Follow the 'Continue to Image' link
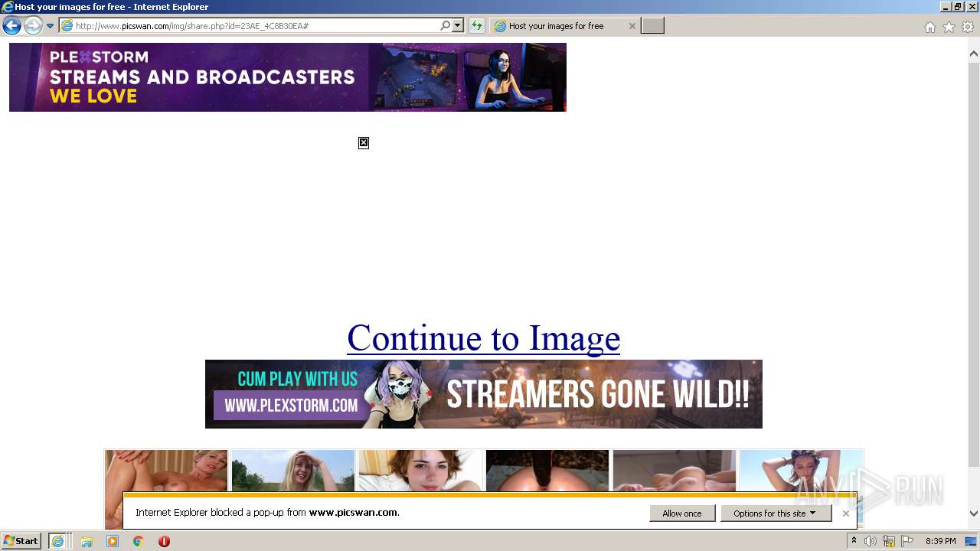 coord(483,337)
